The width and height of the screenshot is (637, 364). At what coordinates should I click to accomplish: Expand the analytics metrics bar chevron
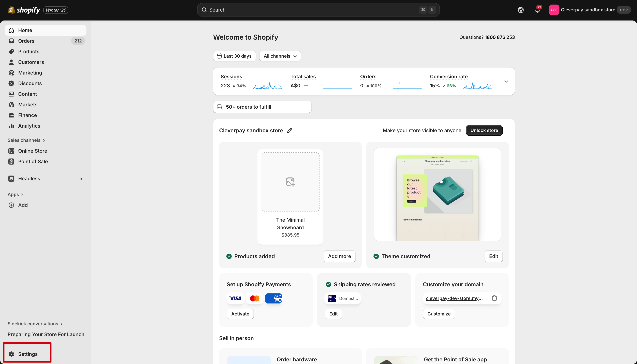click(506, 82)
